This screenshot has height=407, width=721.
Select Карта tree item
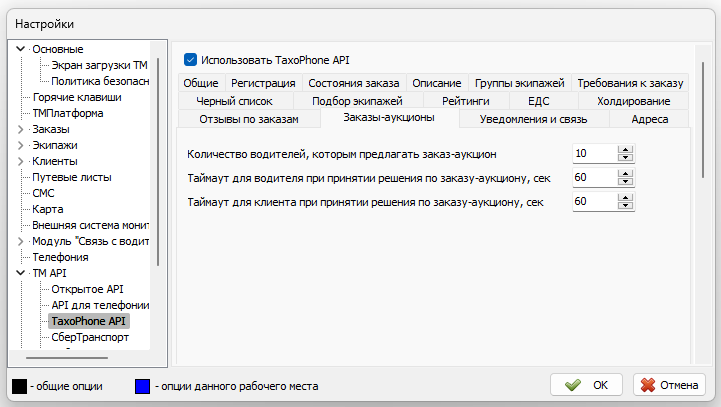[48, 209]
